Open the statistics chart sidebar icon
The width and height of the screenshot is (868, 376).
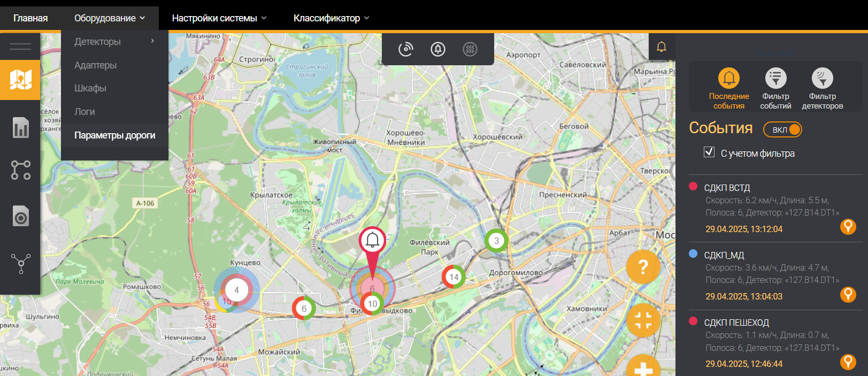(x=20, y=127)
